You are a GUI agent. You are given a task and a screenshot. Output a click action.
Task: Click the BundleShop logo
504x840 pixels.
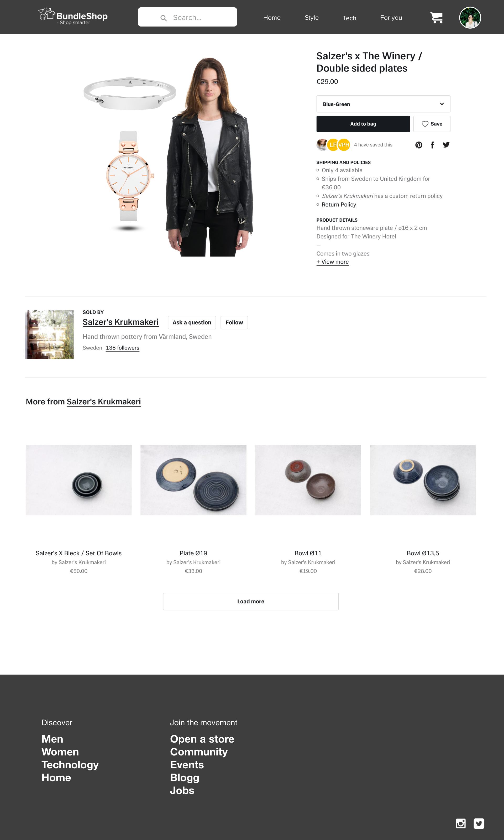pyautogui.click(x=73, y=17)
